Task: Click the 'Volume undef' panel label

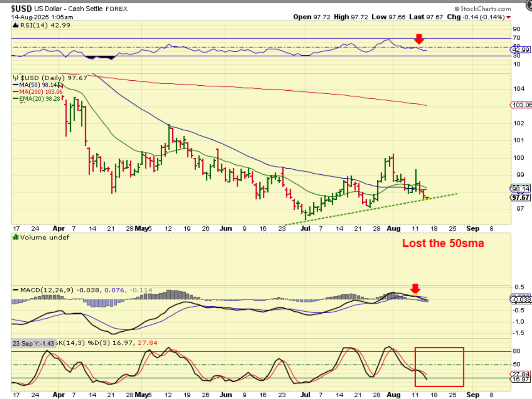Action: pos(45,237)
